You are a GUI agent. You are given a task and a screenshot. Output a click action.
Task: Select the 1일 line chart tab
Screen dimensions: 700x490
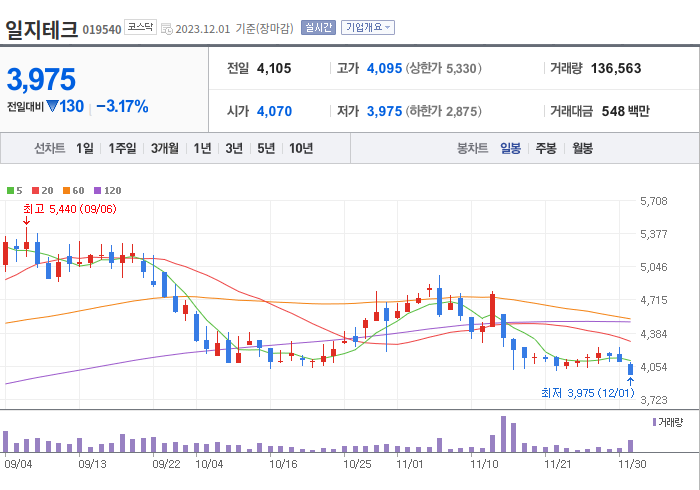[85, 148]
